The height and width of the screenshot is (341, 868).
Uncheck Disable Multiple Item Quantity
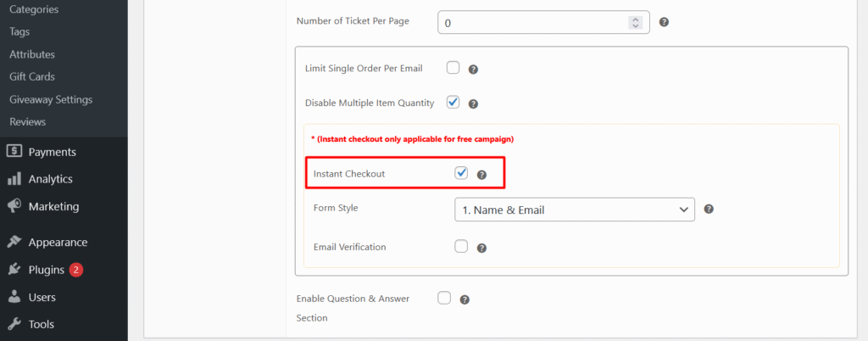453,103
